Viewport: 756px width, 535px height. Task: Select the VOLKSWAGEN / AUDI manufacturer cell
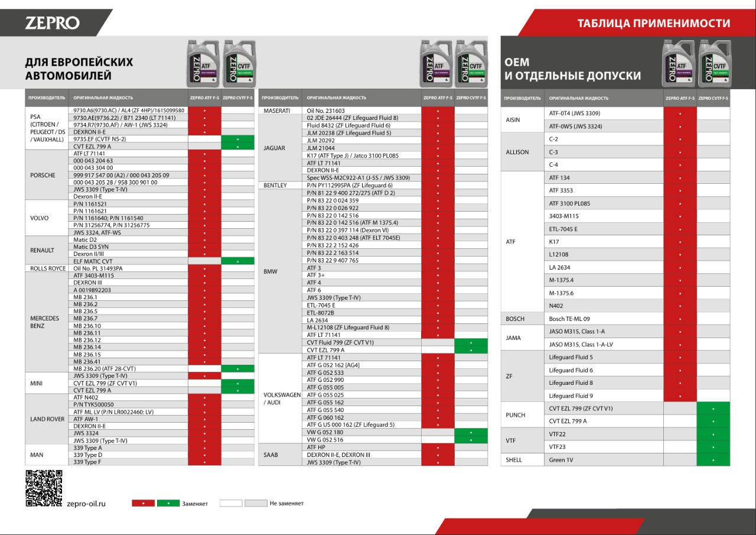pyautogui.click(x=280, y=398)
